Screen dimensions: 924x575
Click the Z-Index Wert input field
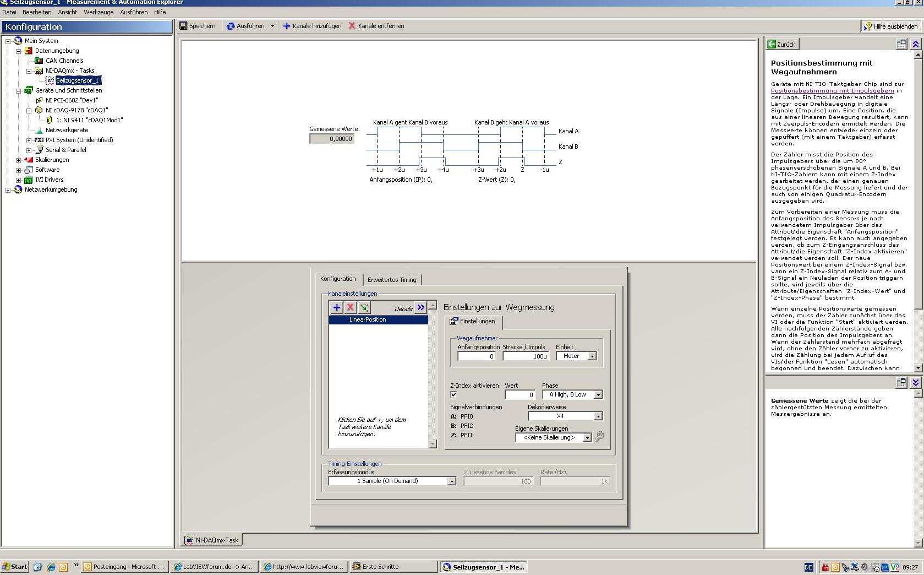[x=520, y=394]
